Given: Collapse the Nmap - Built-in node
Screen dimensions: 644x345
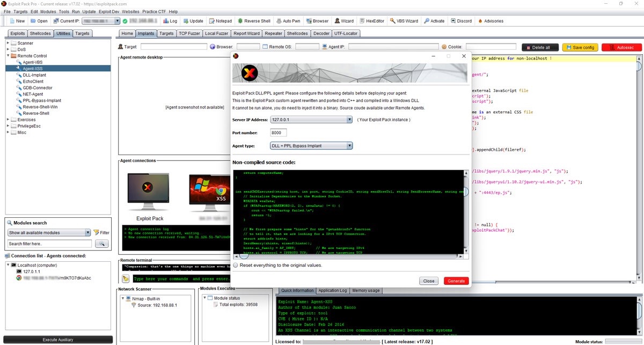Looking at the screenshot, I should [x=122, y=298].
